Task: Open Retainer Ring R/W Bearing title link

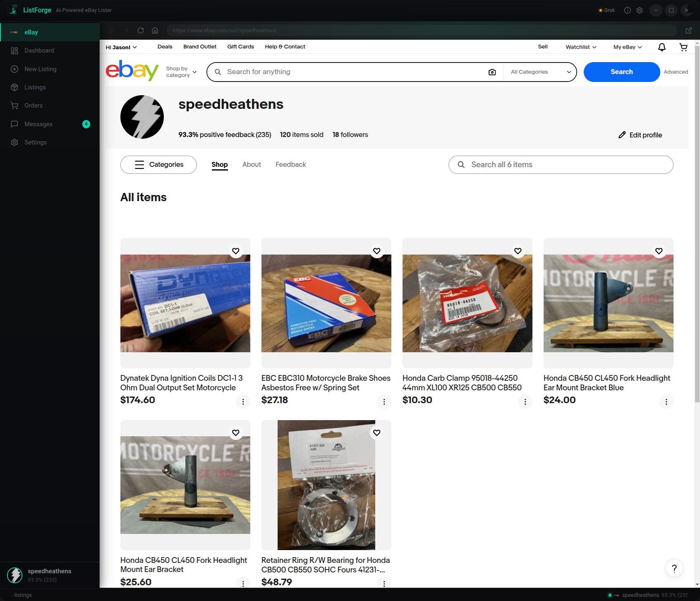Action: (326, 565)
